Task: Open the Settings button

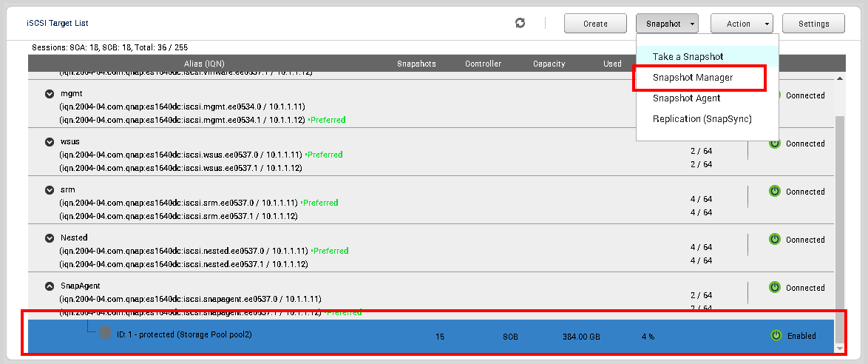Action: coord(813,24)
